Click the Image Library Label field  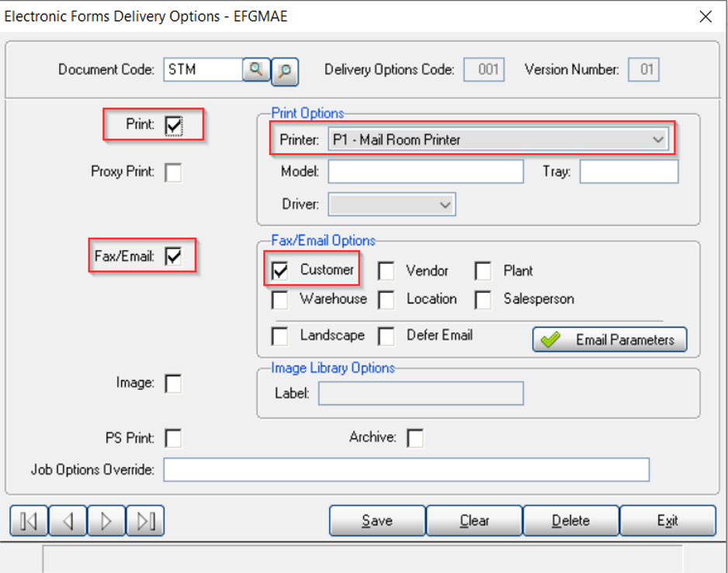tap(421, 394)
